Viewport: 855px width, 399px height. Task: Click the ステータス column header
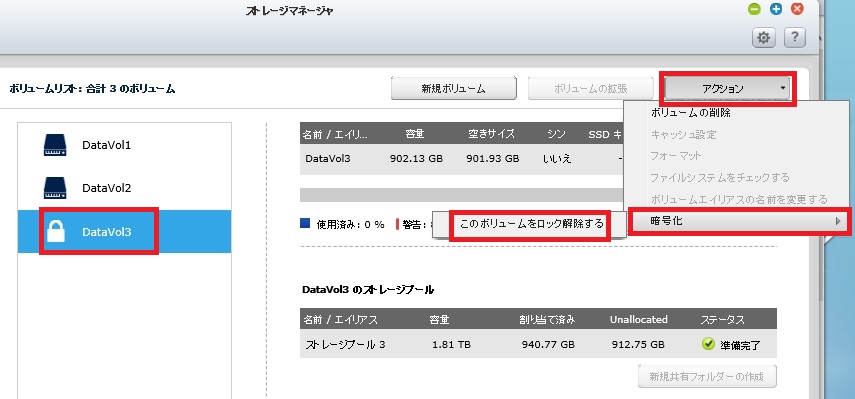pos(722,319)
